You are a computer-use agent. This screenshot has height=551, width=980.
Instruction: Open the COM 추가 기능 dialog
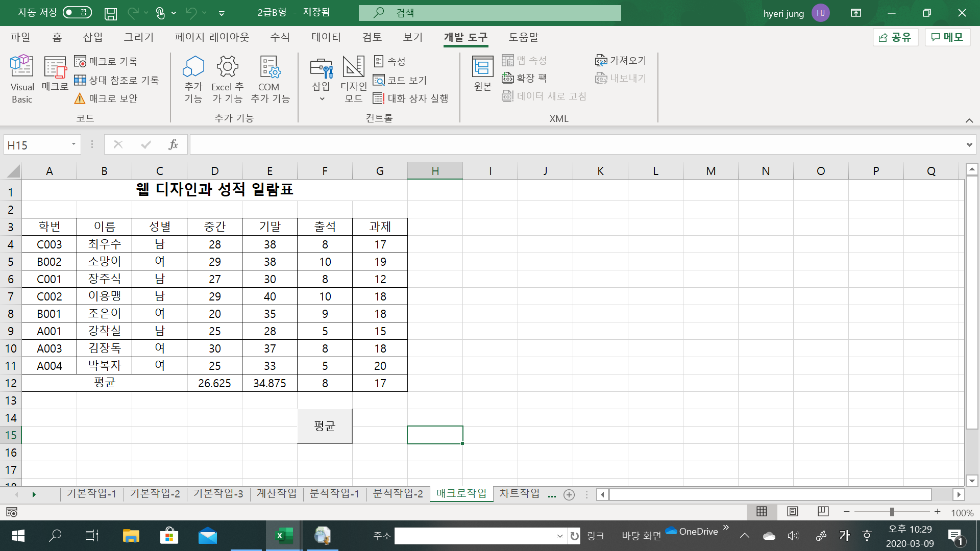pyautogui.click(x=269, y=79)
